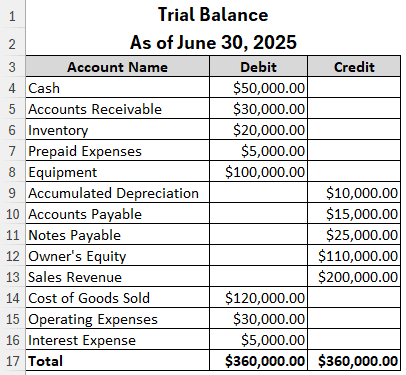Screen dimensions: 406x375
Task: Click Owner's Equity credit $110,000.00
Action: tap(354, 256)
